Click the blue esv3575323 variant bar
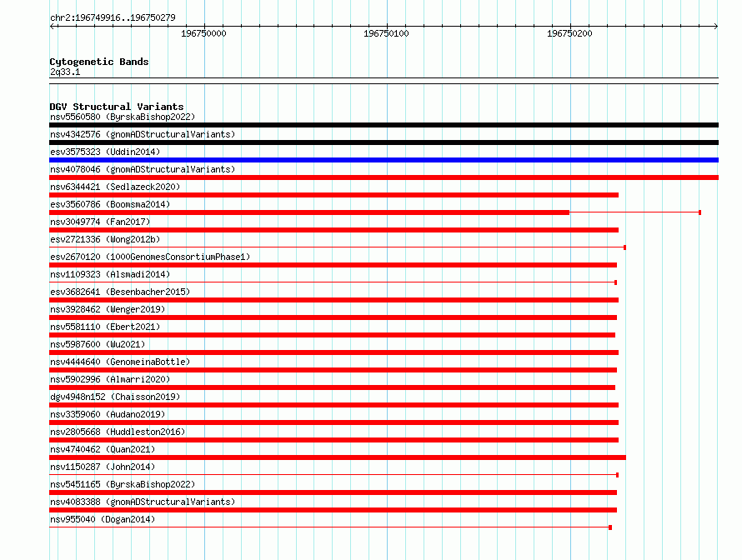Screen dimensions: 742x560 [x=384, y=160]
